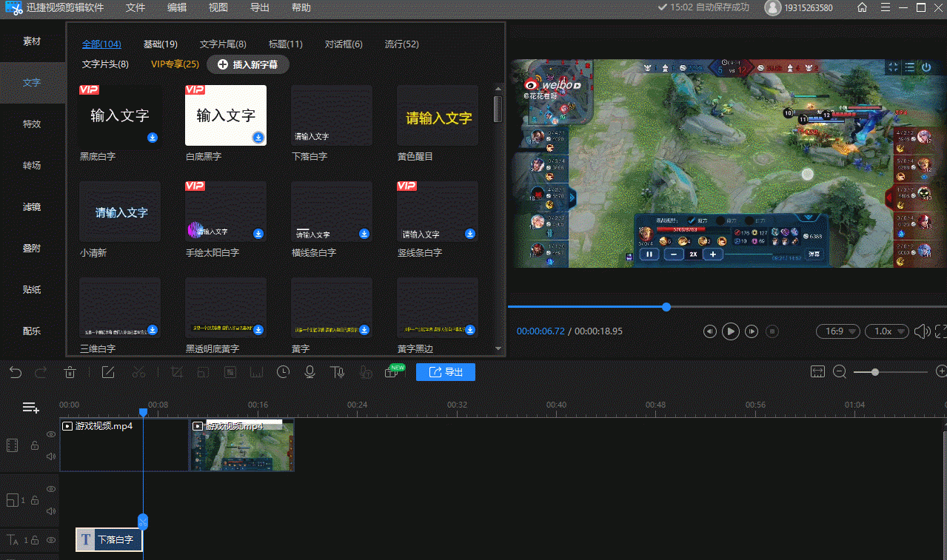Open the 特效 sidebar section
Image resolution: width=947 pixels, height=560 pixels.
click(32, 124)
